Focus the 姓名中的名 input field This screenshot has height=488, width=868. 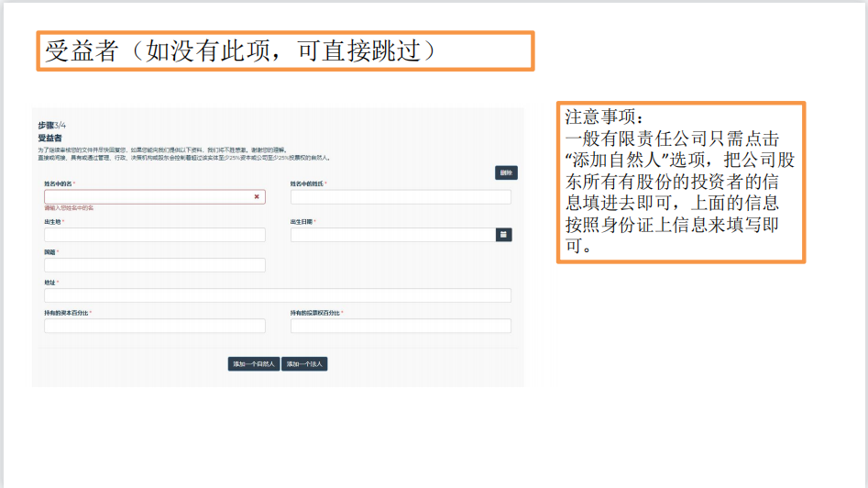147,196
